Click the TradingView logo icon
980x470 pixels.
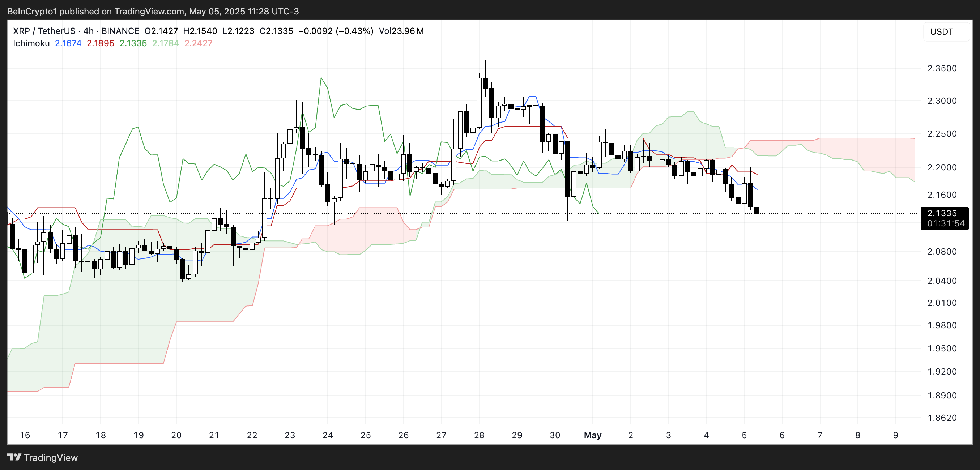14,457
